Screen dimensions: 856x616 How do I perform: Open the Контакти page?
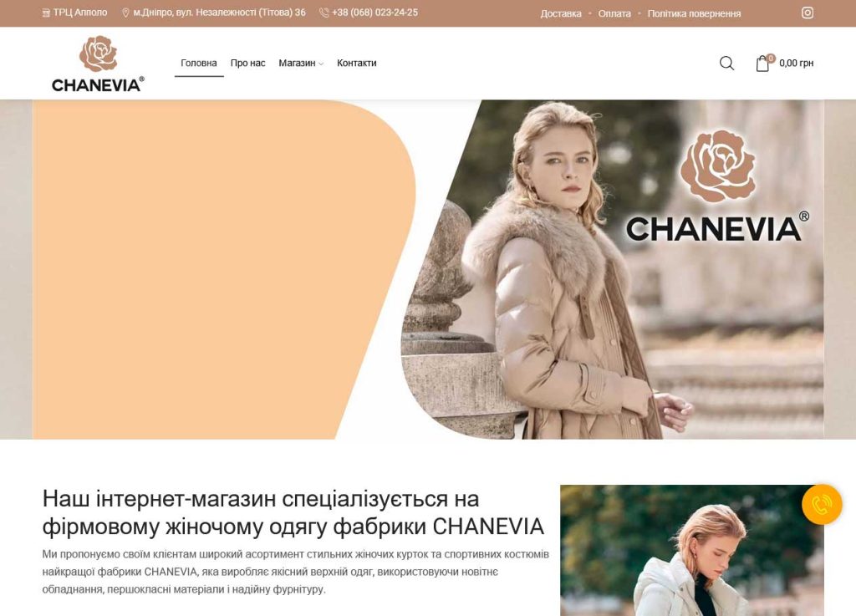pyautogui.click(x=356, y=64)
